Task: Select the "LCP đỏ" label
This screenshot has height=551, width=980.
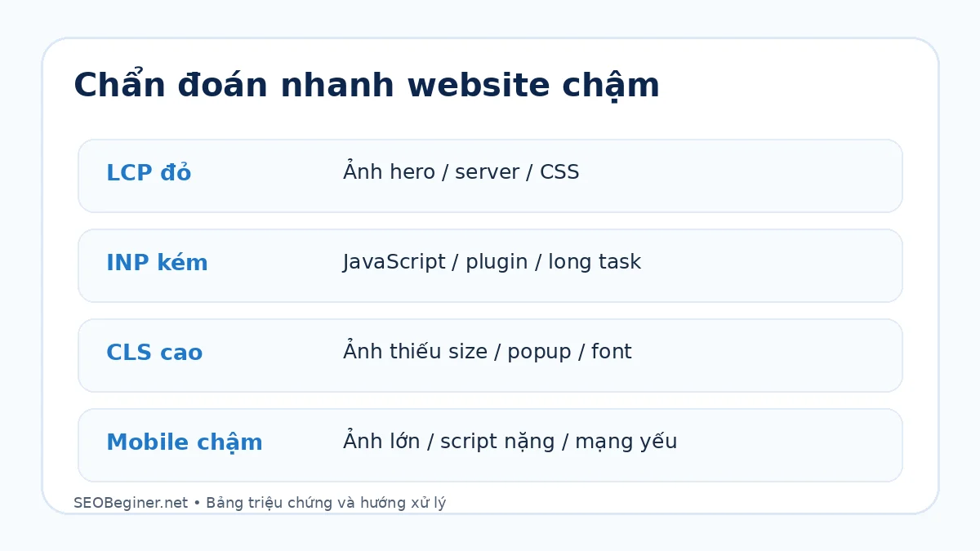Action: point(149,173)
